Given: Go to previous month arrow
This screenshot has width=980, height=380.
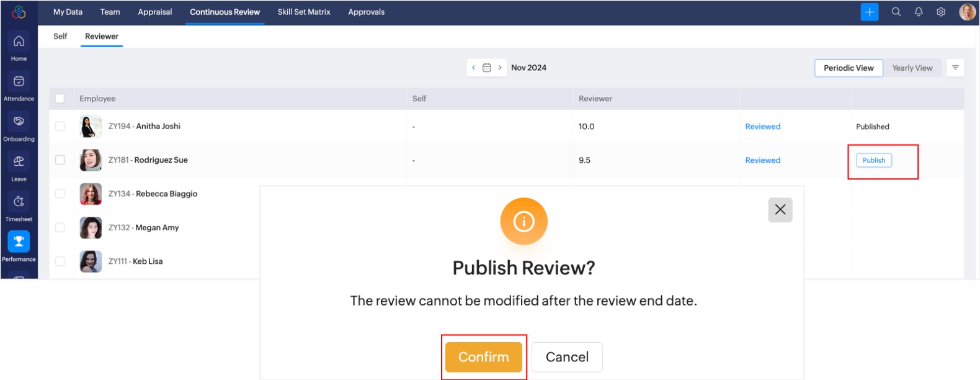Looking at the screenshot, I should pyautogui.click(x=474, y=68).
